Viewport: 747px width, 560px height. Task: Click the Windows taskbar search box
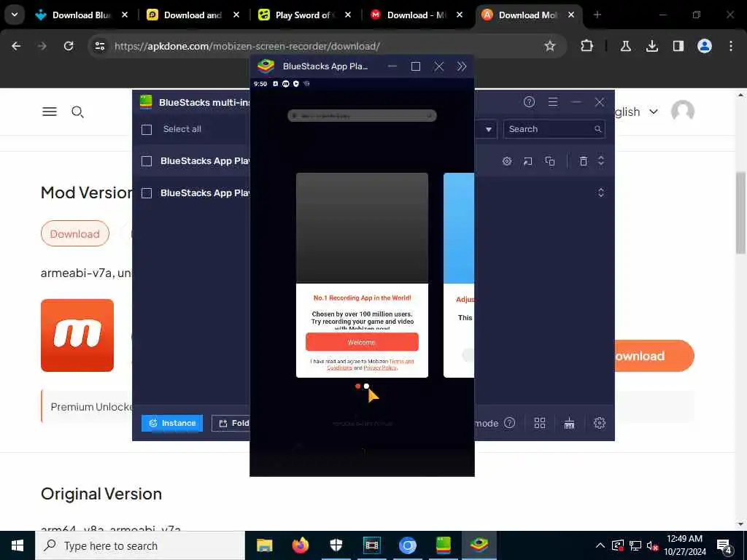tap(140, 545)
